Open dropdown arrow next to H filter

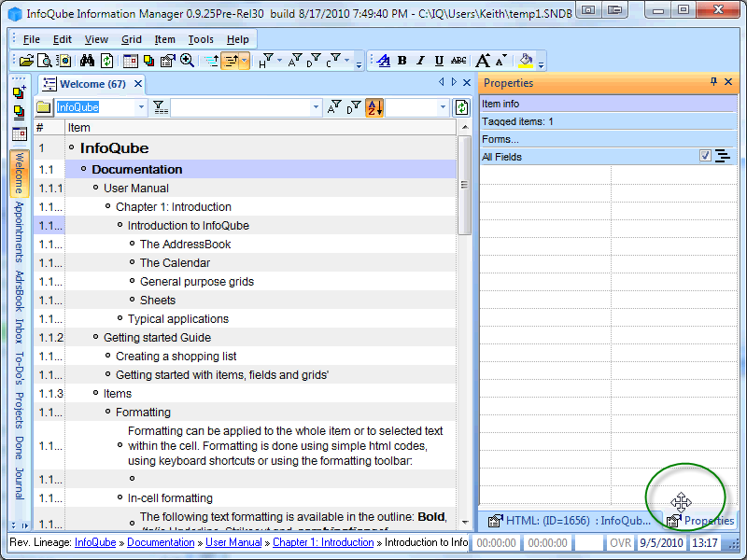pyautogui.click(x=279, y=61)
